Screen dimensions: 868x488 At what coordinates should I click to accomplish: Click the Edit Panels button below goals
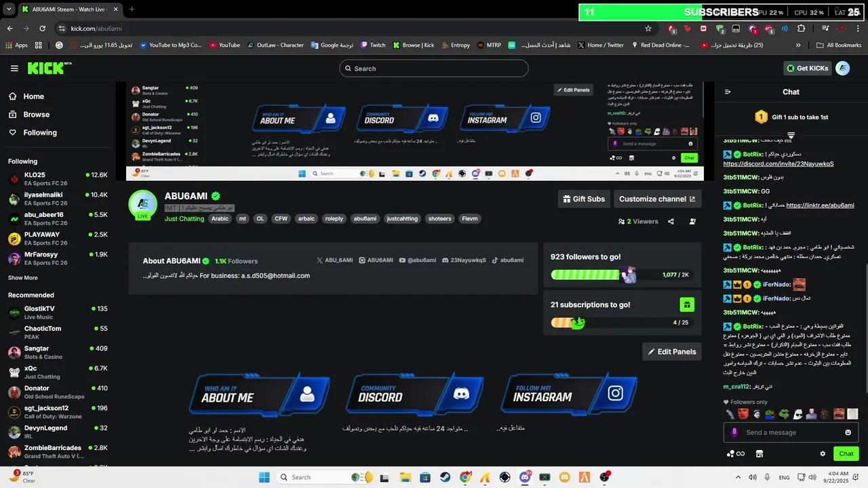point(672,352)
